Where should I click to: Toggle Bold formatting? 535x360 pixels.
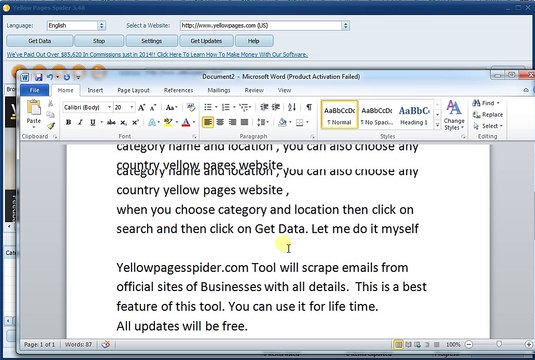pyautogui.click(x=68, y=122)
